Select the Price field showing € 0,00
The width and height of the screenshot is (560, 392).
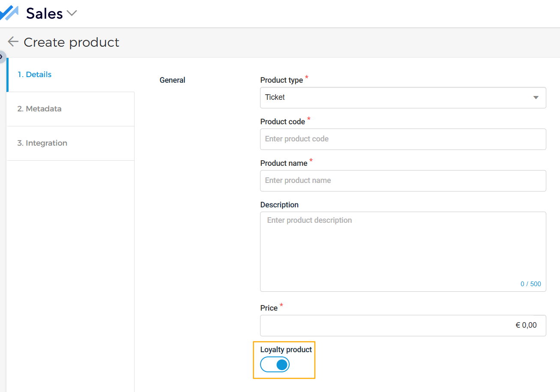click(x=403, y=326)
